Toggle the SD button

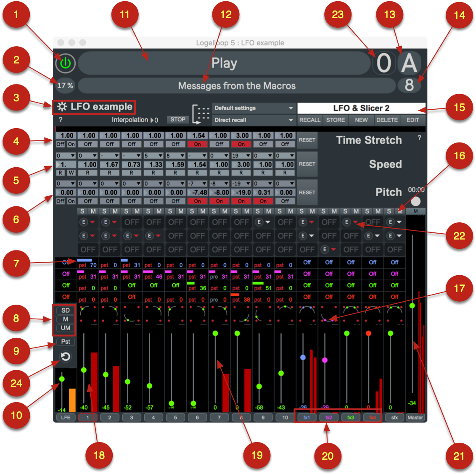coord(66,311)
